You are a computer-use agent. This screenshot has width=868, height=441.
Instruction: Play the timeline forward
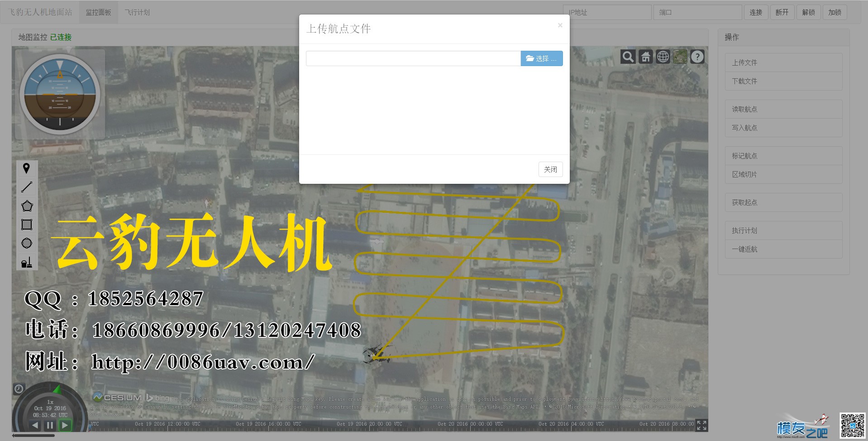click(x=65, y=425)
